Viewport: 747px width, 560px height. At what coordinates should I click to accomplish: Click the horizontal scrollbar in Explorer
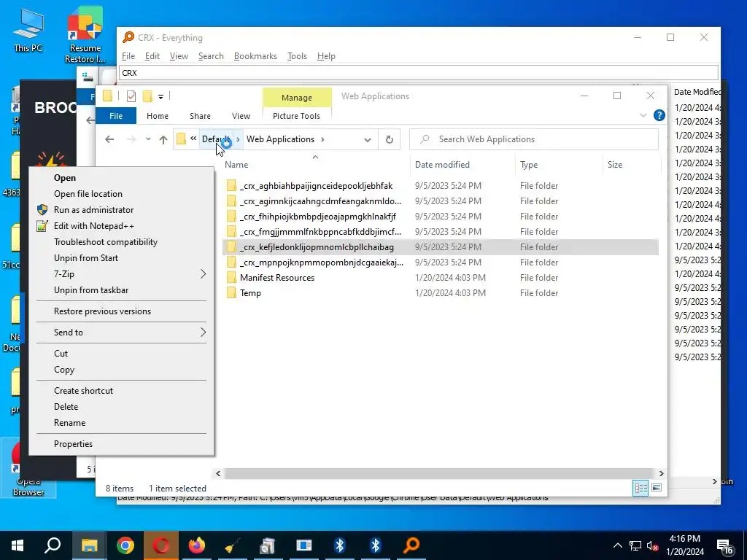click(x=438, y=474)
